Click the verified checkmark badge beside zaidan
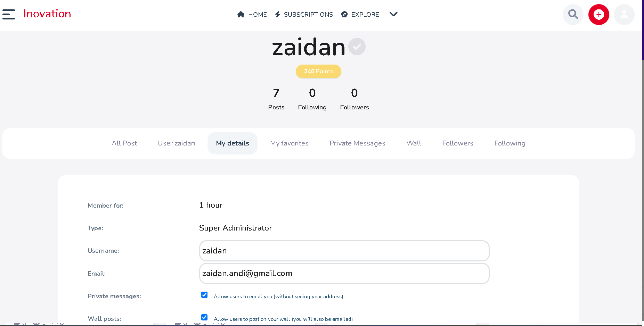 [x=357, y=47]
